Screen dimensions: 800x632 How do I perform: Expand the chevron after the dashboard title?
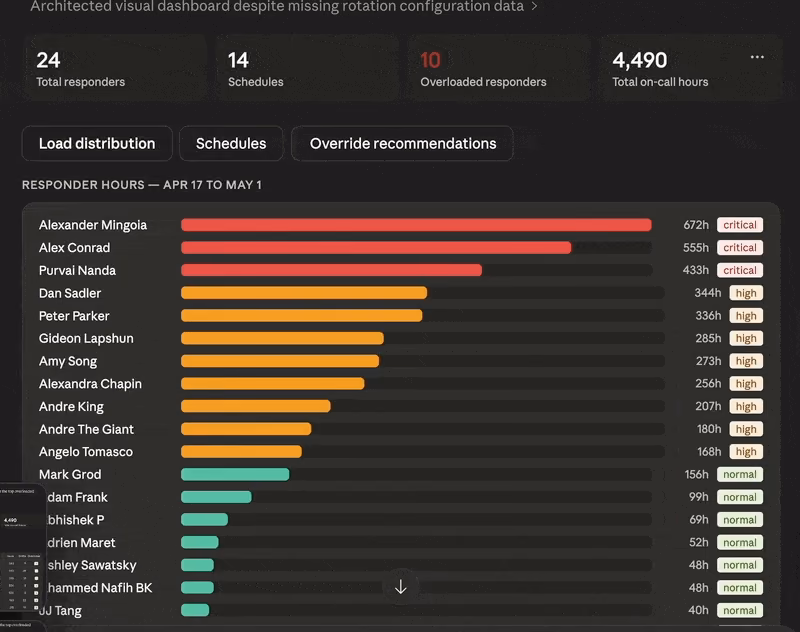534,7
